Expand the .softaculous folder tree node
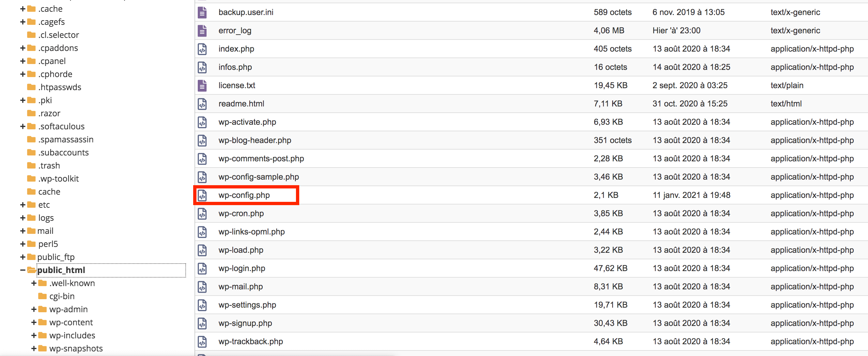The image size is (868, 356). point(23,126)
